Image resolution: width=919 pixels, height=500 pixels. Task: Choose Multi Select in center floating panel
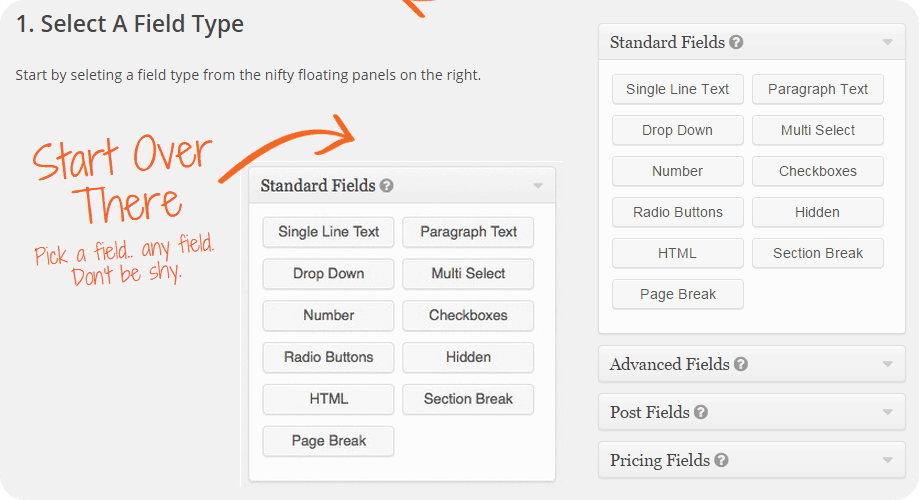click(468, 274)
